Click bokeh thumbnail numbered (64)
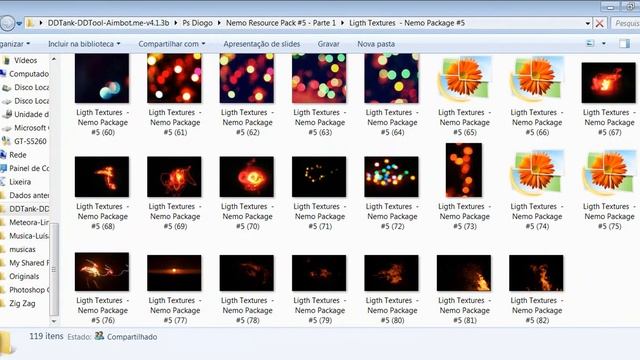 point(391,78)
